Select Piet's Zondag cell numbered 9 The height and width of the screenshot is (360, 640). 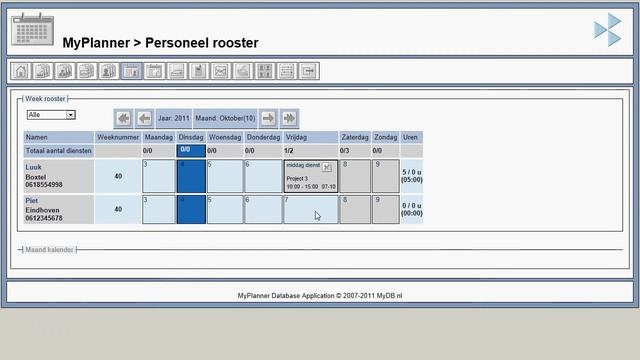click(x=386, y=209)
